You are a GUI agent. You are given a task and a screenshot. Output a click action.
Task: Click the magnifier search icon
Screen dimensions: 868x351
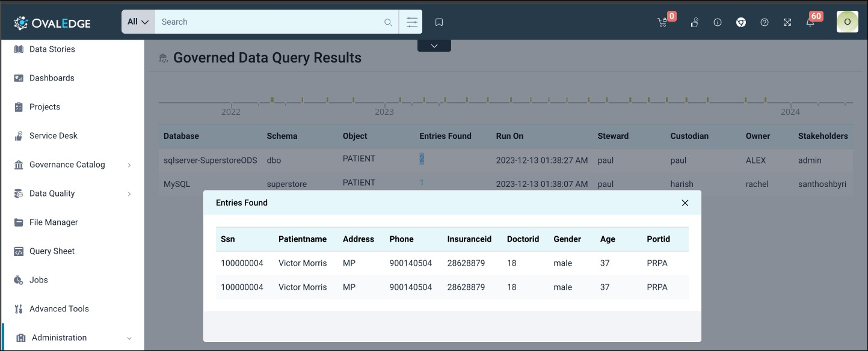[x=388, y=22]
